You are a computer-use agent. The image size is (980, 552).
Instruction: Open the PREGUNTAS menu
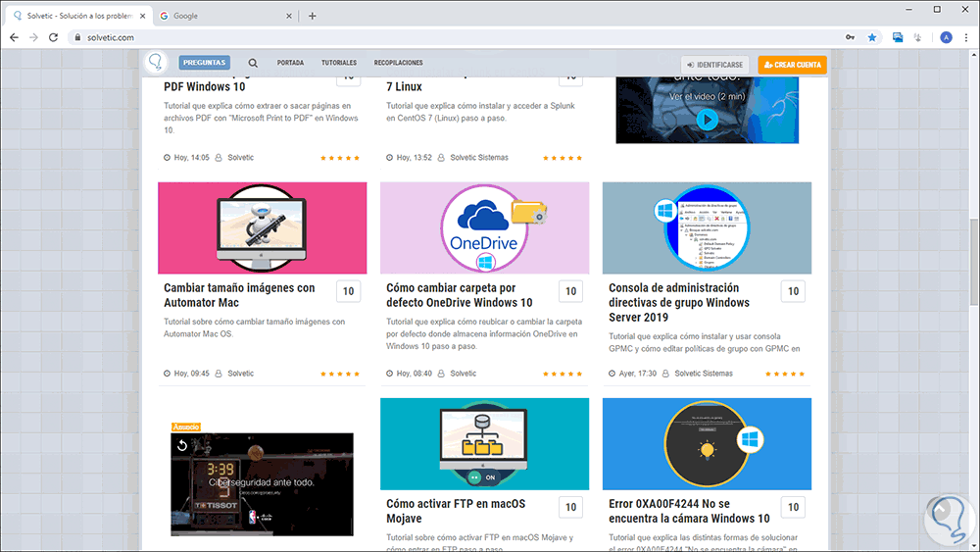pos(205,63)
